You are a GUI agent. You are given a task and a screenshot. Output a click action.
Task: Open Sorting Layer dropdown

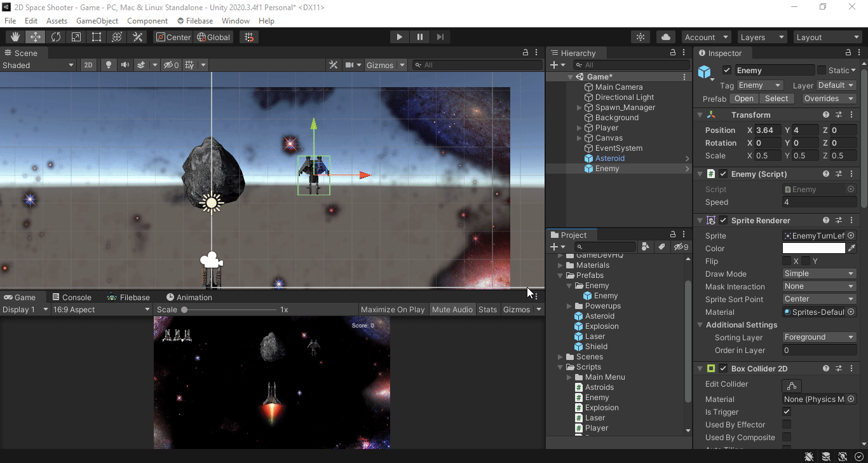point(820,337)
